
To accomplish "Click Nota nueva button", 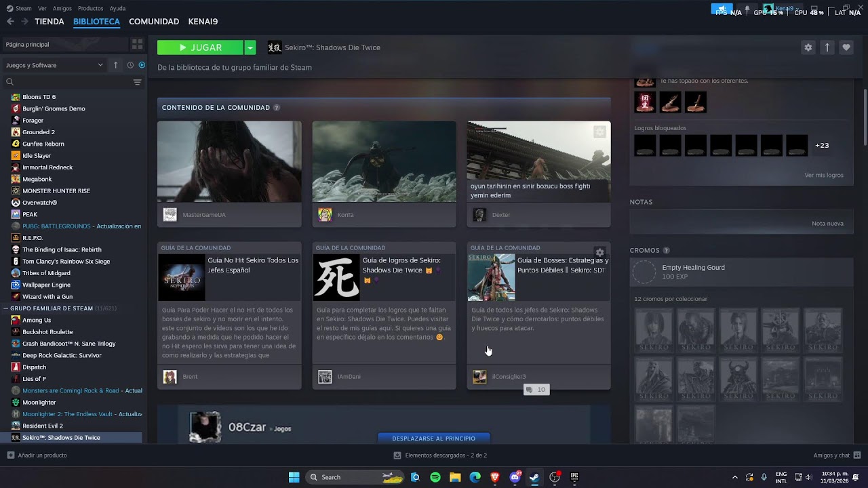I will 827,223.
